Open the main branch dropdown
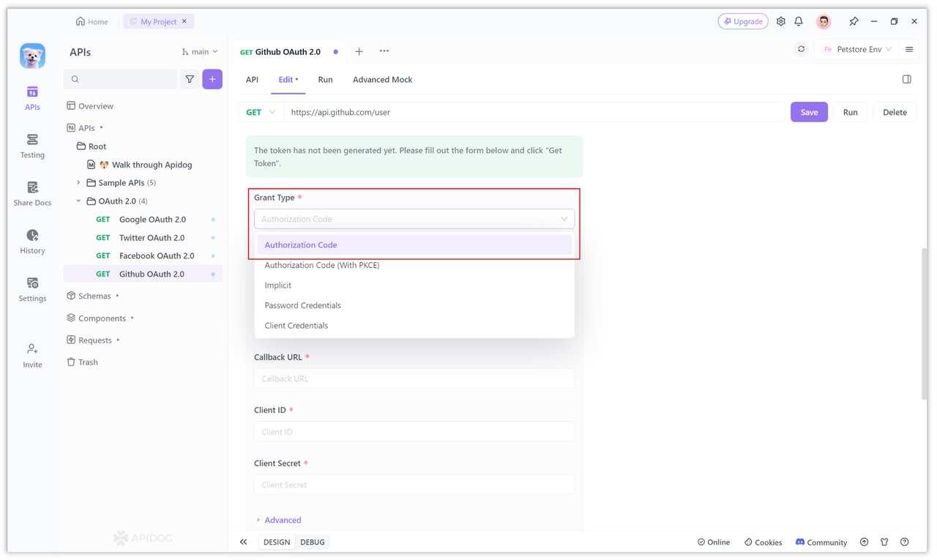The height and width of the screenshot is (560, 937). point(200,52)
